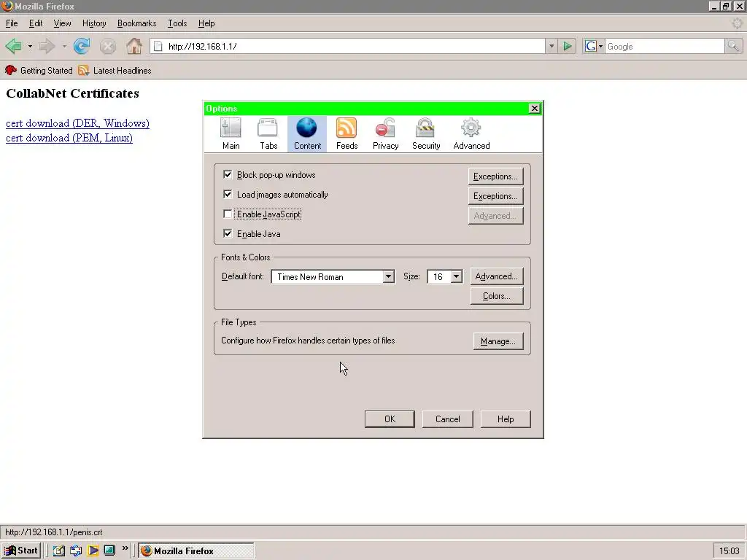Toggle Load images automatically checkbox
The image size is (747, 560).
pyautogui.click(x=228, y=194)
